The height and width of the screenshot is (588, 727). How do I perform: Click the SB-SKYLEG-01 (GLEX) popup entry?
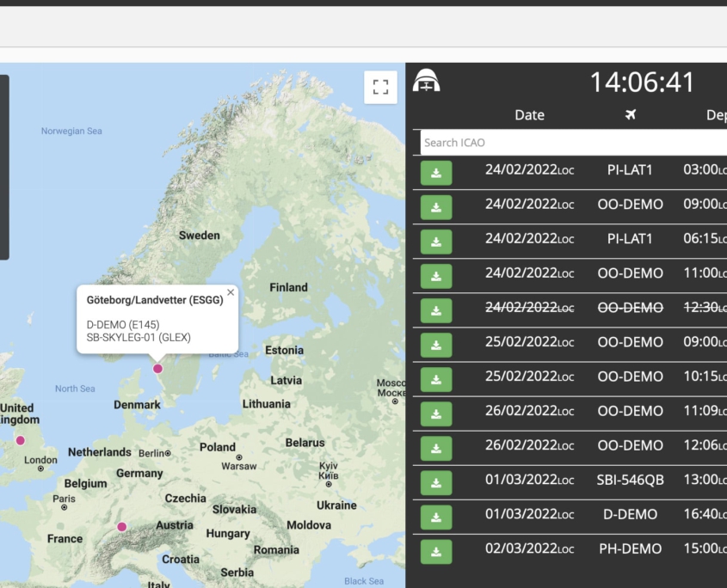(139, 338)
